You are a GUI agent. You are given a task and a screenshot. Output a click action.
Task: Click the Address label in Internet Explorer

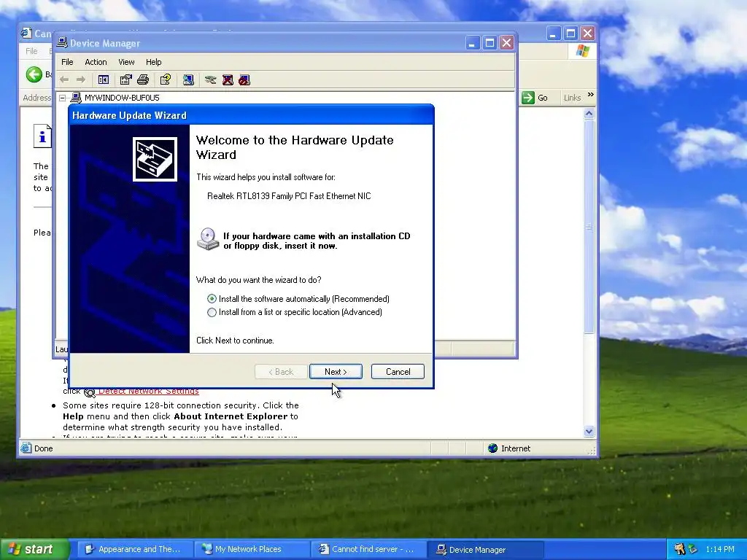36,98
